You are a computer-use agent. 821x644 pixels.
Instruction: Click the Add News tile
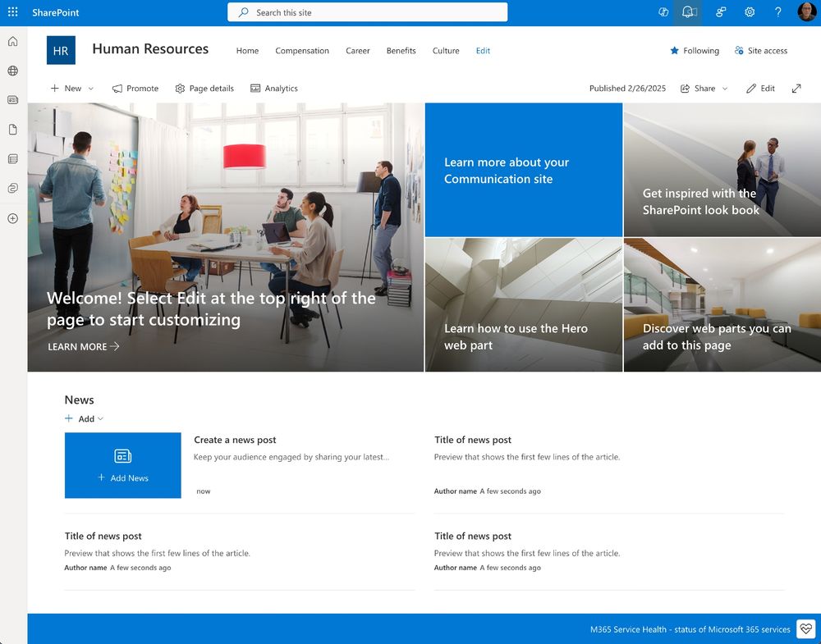123,465
